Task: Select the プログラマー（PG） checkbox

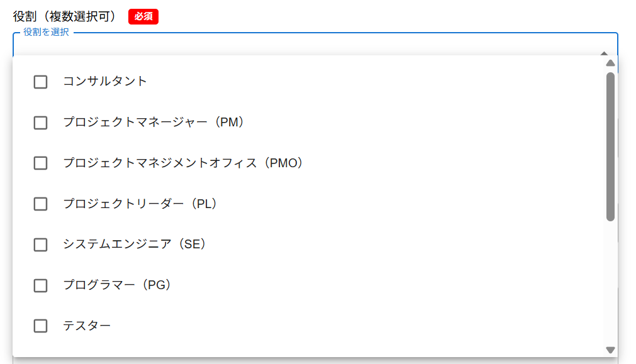Action: pyautogui.click(x=40, y=285)
